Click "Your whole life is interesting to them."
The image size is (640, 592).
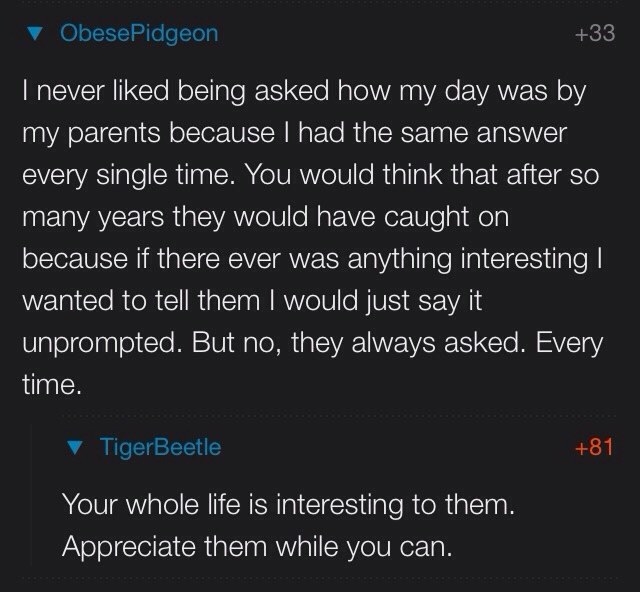pos(288,505)
